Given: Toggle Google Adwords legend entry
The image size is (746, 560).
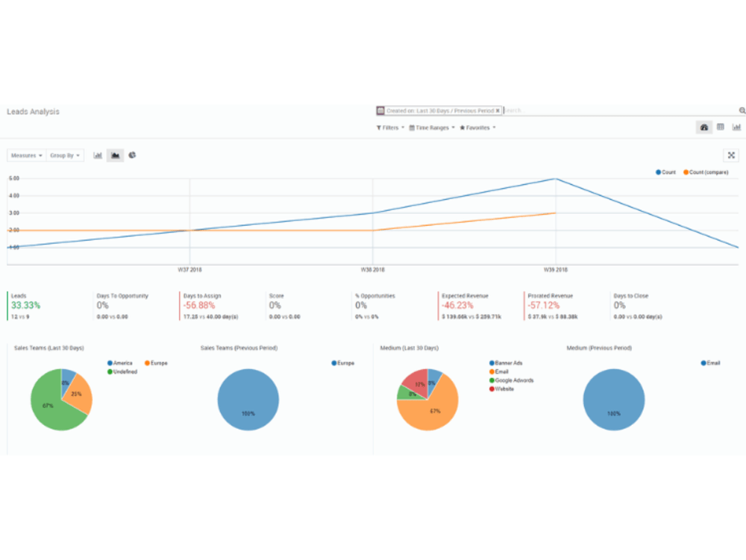Looking at the screenshot, I should [512, 380].
